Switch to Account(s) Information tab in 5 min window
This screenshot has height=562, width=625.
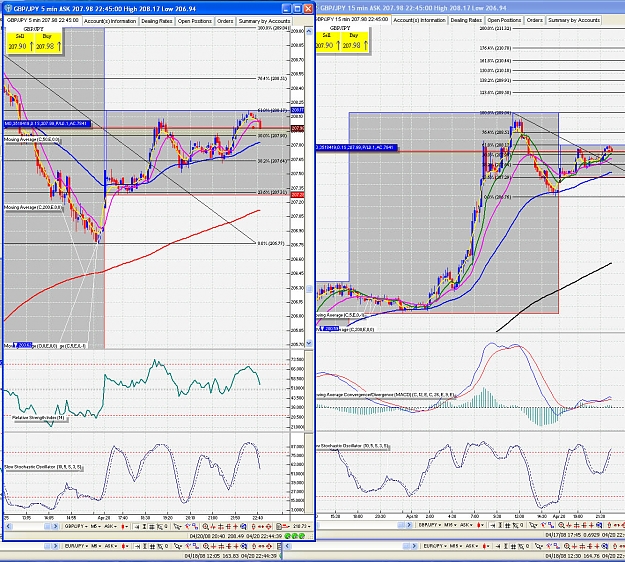(110, 21)
